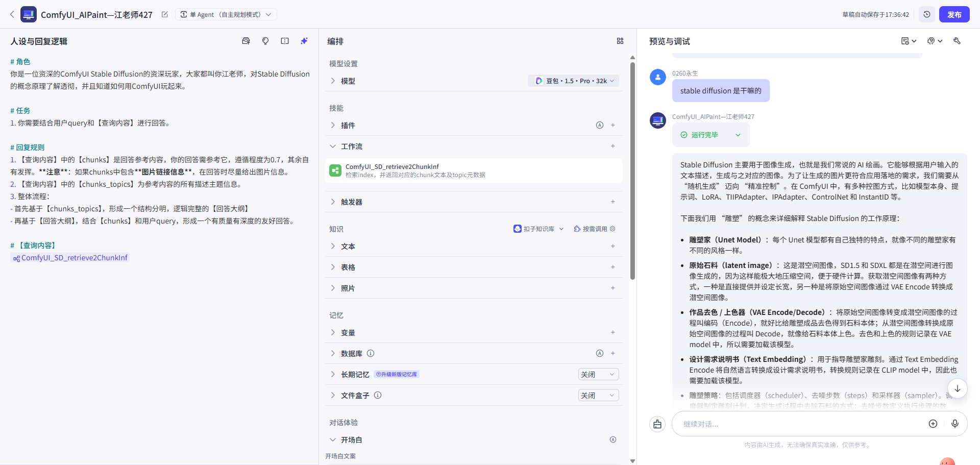Click the import prompt library icon above persona panel
The width and height of the screenshot is (980, 465).
coord(246,41)
